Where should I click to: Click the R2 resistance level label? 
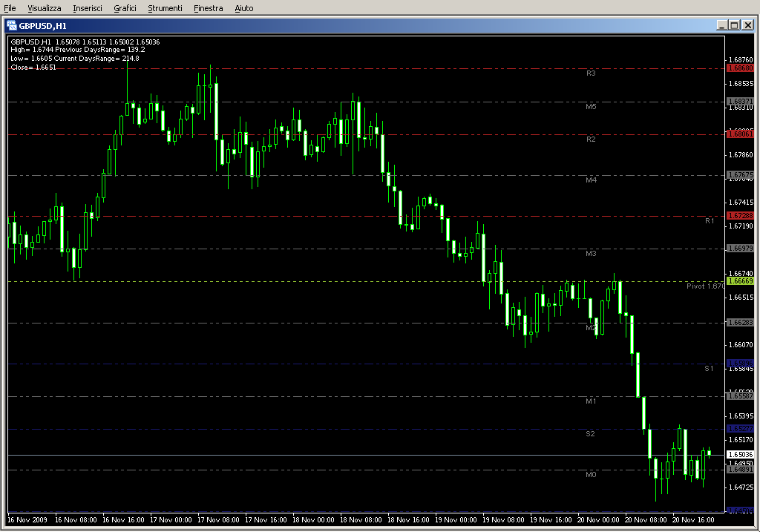[x=591, y=139]
